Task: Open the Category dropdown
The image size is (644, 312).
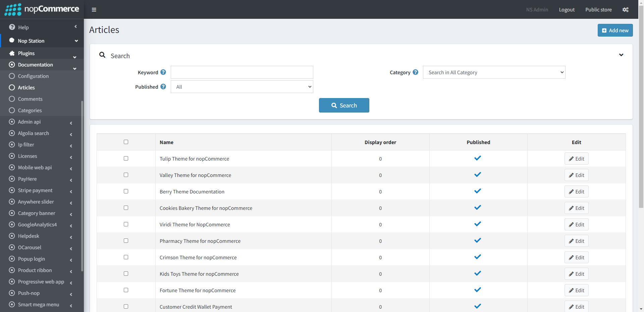Action: tap(494, 72)
